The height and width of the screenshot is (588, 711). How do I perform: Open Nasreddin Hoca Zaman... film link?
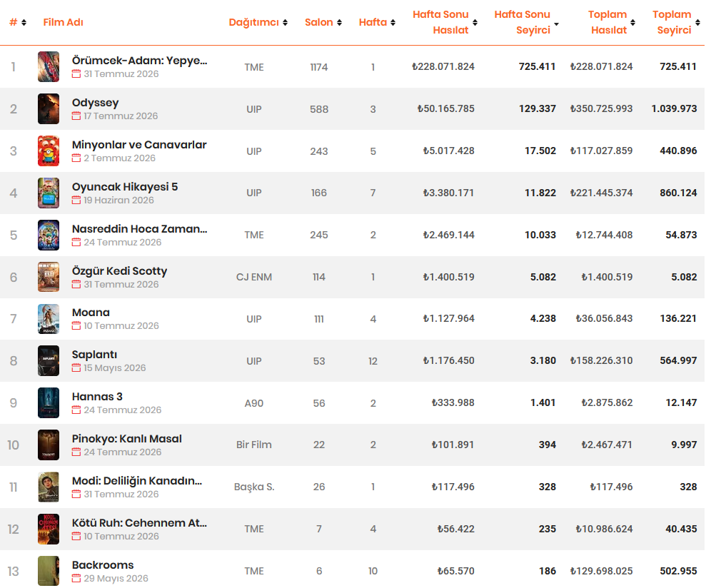click(x=140, y=229)
